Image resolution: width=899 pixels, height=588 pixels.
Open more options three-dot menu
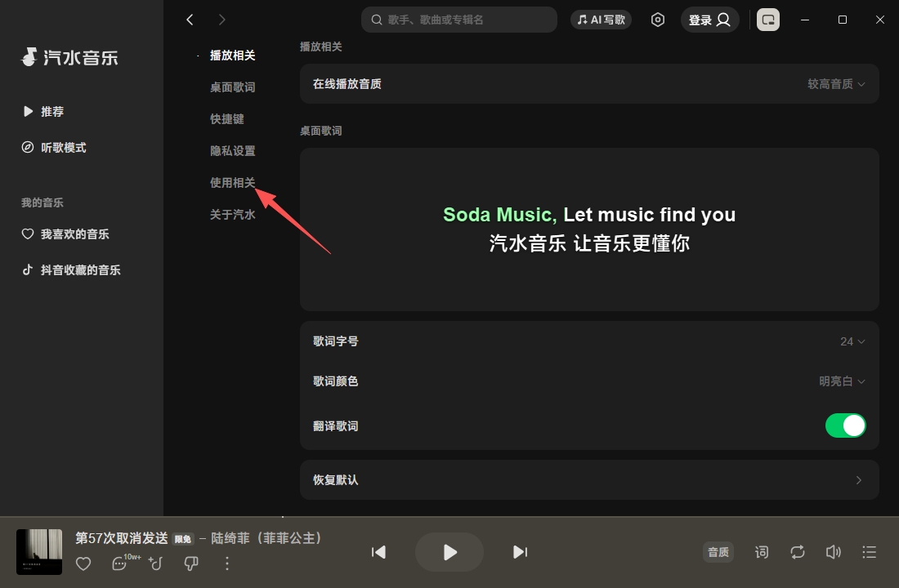[227, 564]
